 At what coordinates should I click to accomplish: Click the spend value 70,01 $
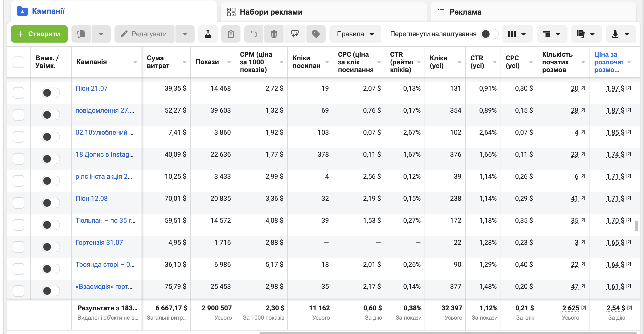coord(175,198)
